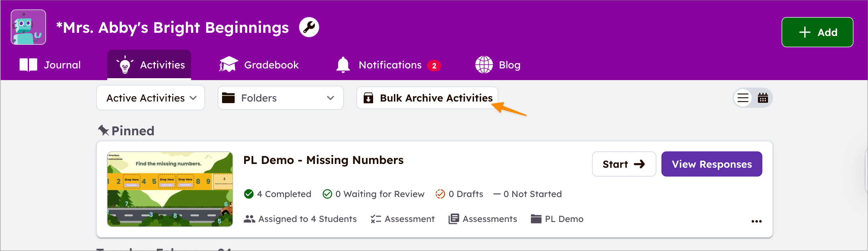Click the Assigned to 4 Students label
Viewport: 868px width, 251px height.
pyautogui.click(x=300, y=219)
